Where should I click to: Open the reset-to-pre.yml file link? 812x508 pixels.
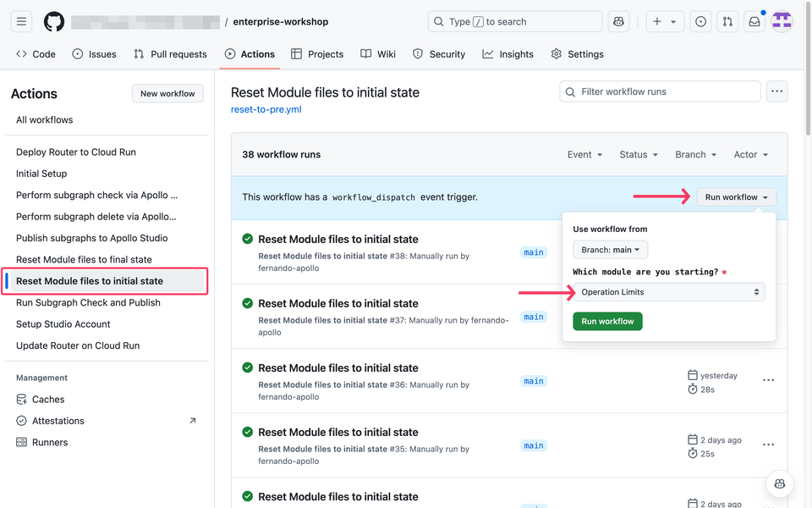[x=266, y=109]
